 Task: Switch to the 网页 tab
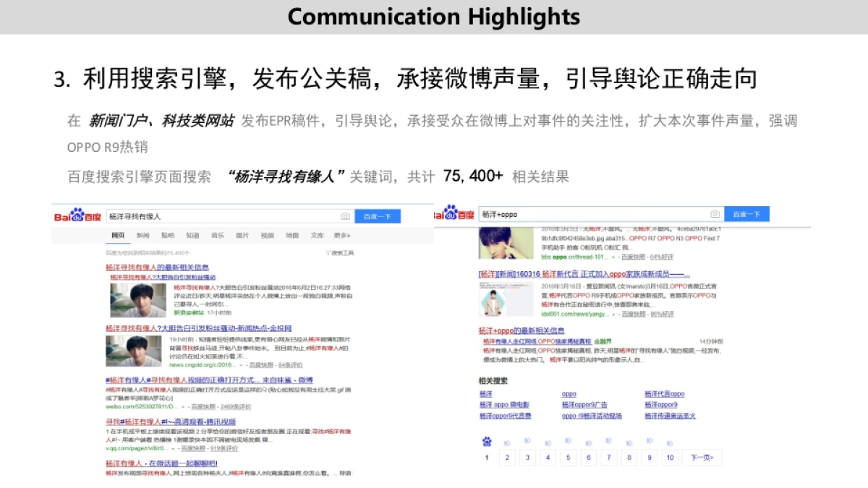[x=117, y=236]
